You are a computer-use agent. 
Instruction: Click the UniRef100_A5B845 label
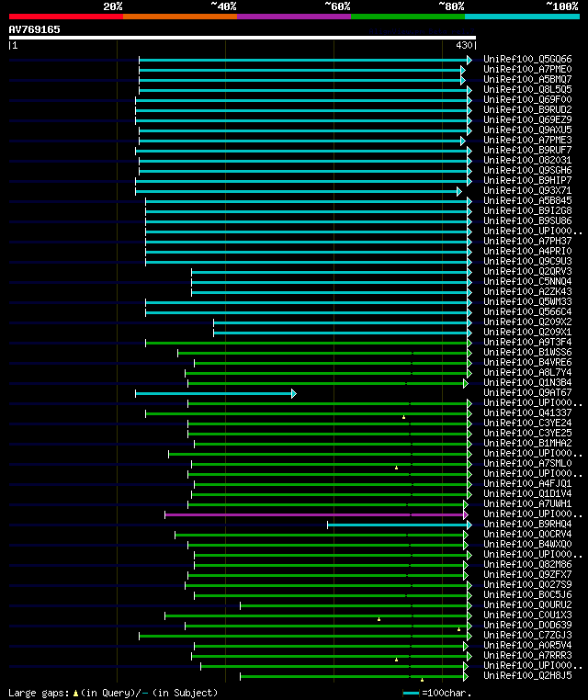527,200
